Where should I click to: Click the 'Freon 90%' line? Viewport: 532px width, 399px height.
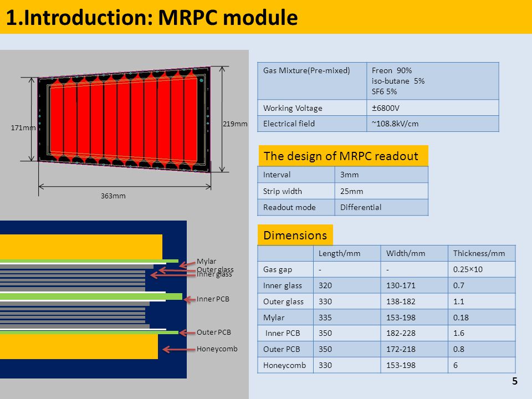(392, 70)
